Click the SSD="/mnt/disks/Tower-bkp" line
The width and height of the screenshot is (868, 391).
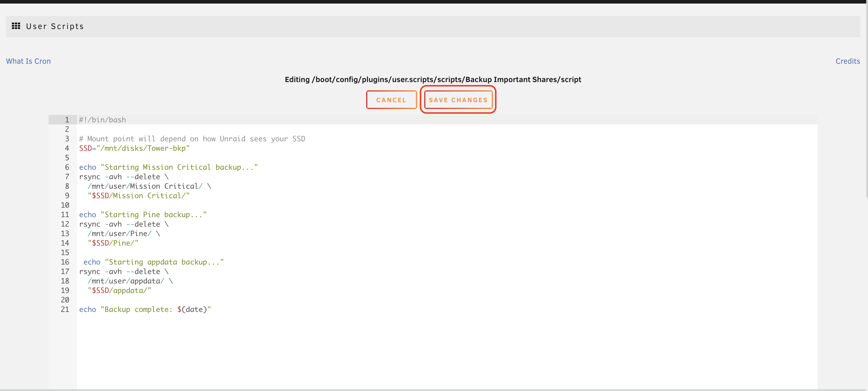(134, 148)
